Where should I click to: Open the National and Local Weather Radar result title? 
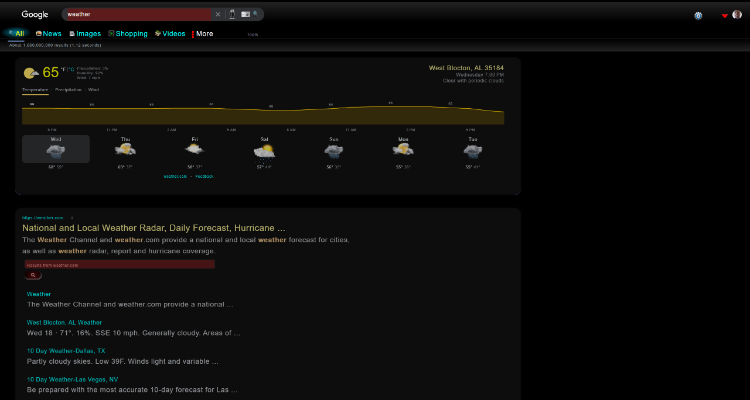click(x=154, y=228)
